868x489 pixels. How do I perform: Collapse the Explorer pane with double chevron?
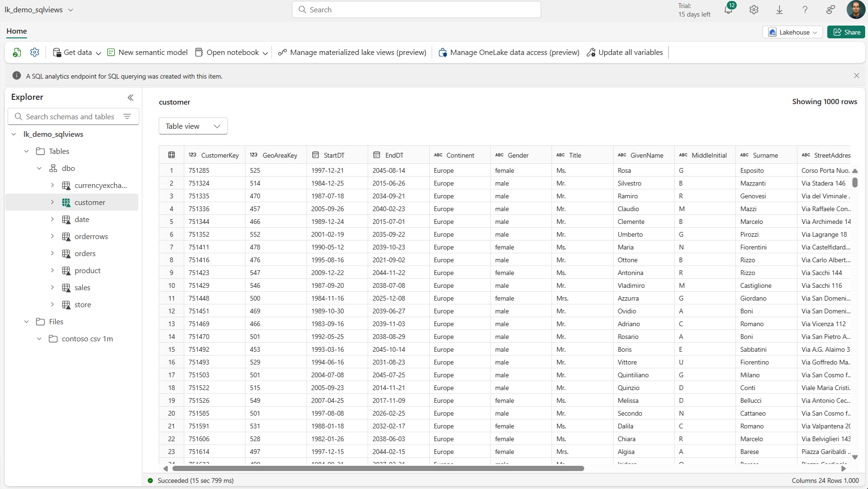click(x=131, y=98)
